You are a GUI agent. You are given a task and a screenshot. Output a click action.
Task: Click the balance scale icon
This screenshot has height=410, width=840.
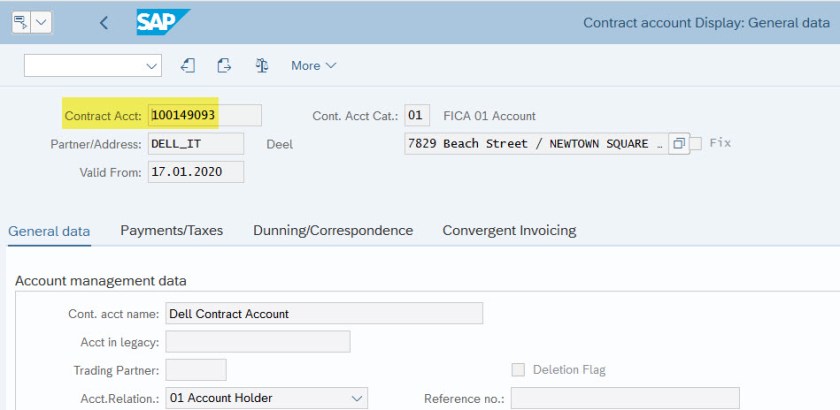click(x=262, y=65)
